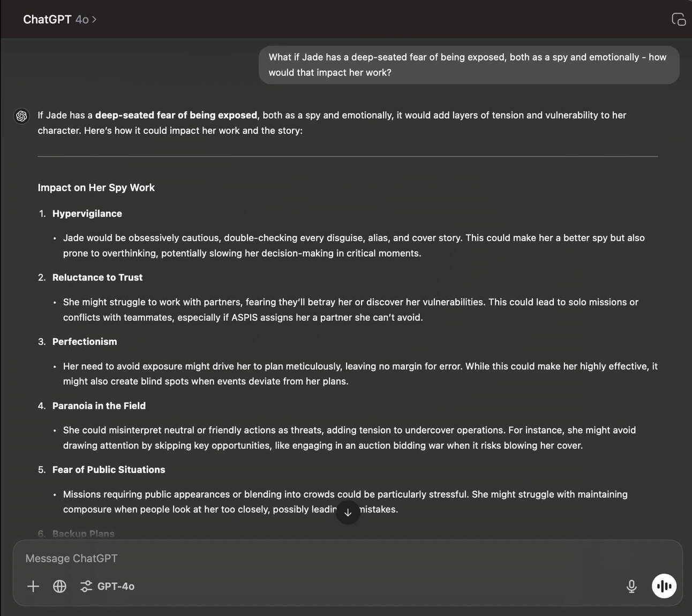The image size is (692, 616).
Task: Click the Hypervigilance list item heading
Action: (x=87, y=214)
